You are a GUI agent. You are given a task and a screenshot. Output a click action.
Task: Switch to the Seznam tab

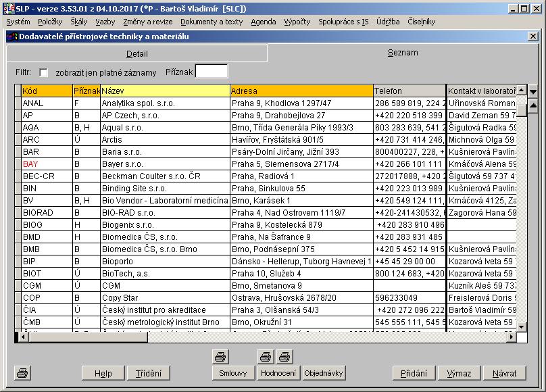pos(403,53)
